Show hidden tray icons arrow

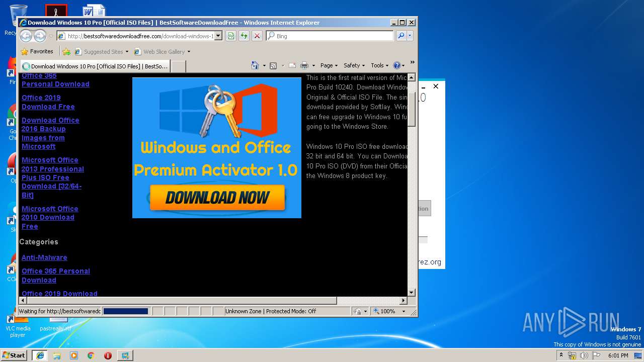coord(561,355)
